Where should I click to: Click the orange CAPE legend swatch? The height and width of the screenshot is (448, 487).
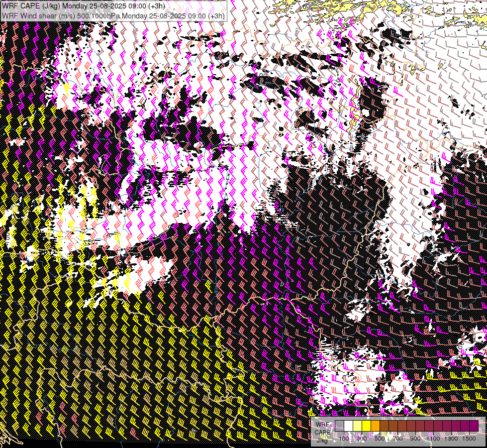[375, 426]
